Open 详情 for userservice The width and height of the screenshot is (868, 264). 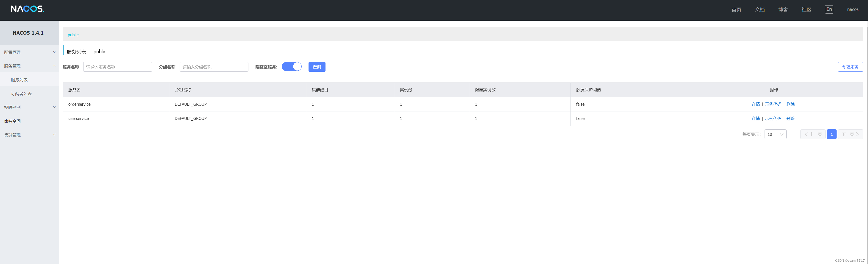click(755, 119)
